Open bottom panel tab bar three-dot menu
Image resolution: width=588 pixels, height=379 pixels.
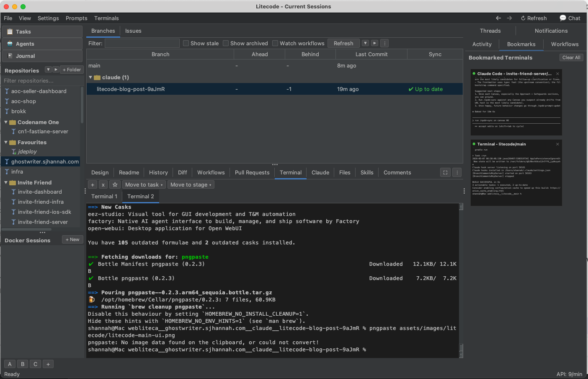[457, 172]
